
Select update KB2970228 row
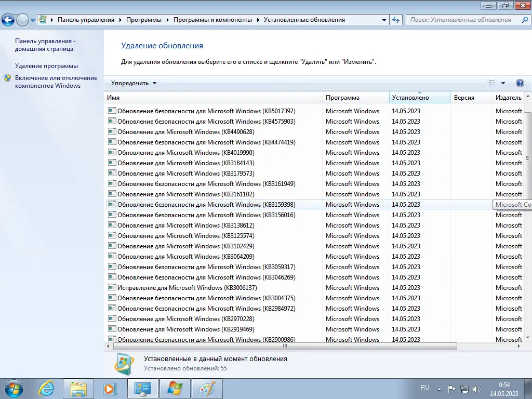click(314, 319)
